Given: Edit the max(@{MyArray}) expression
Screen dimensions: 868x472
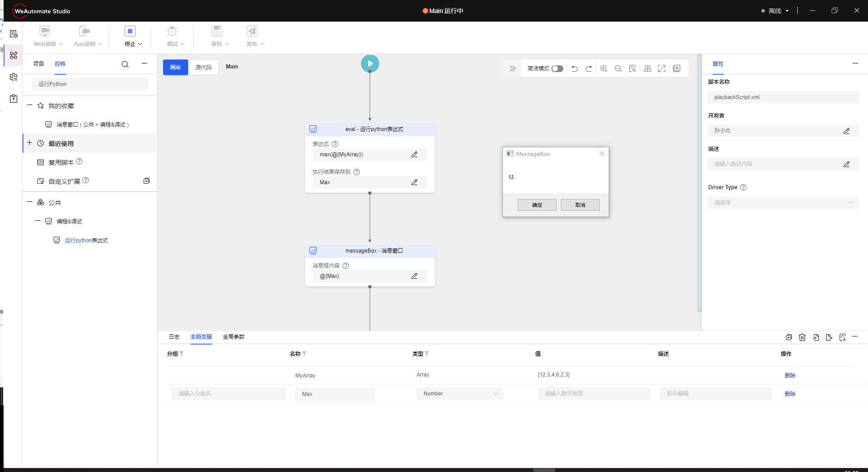Looking at the screenshot, I should pos(414,154).
